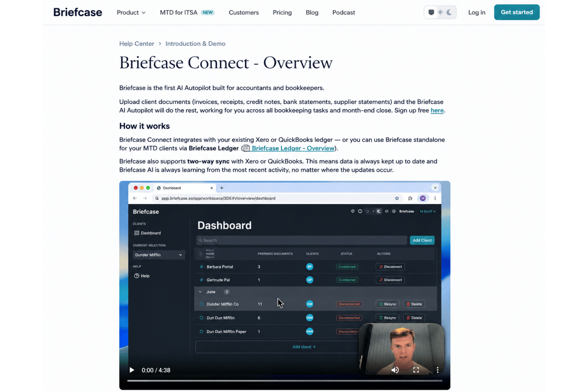
Task: Click BP client avatar in Barbara Portal row
Action: pyautogui.click(x=309, y=267)
